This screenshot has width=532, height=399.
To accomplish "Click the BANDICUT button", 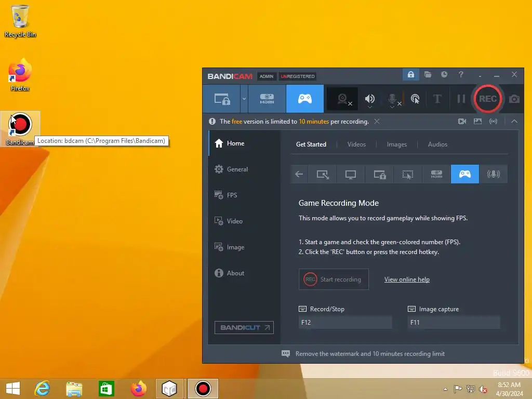I will 244,327.
